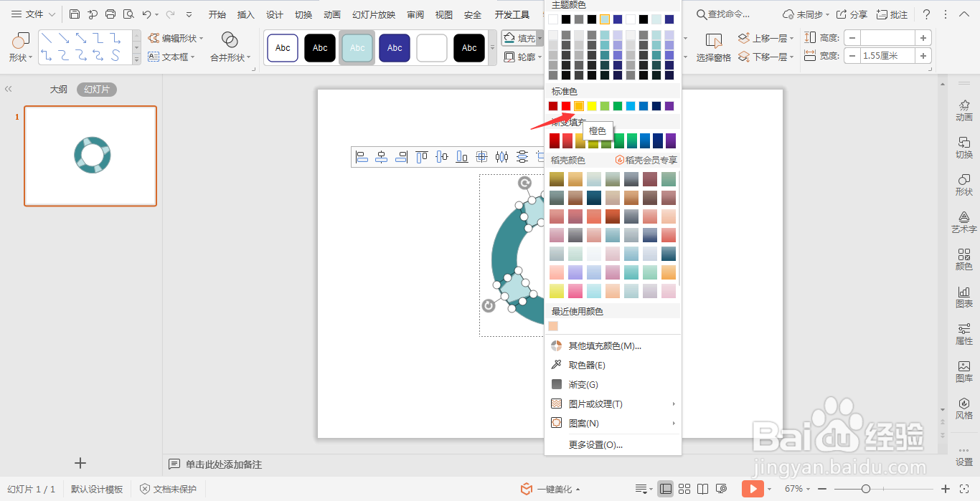Click the 选择窗格 selection pane icon
Screen dimensions: 980x501
click(x=713, y=41)
